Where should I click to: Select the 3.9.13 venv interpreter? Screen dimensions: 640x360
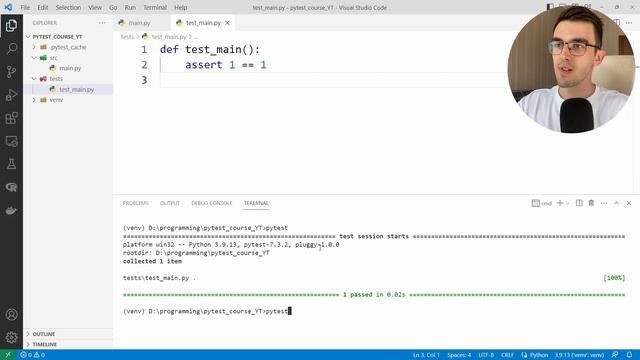579,355
